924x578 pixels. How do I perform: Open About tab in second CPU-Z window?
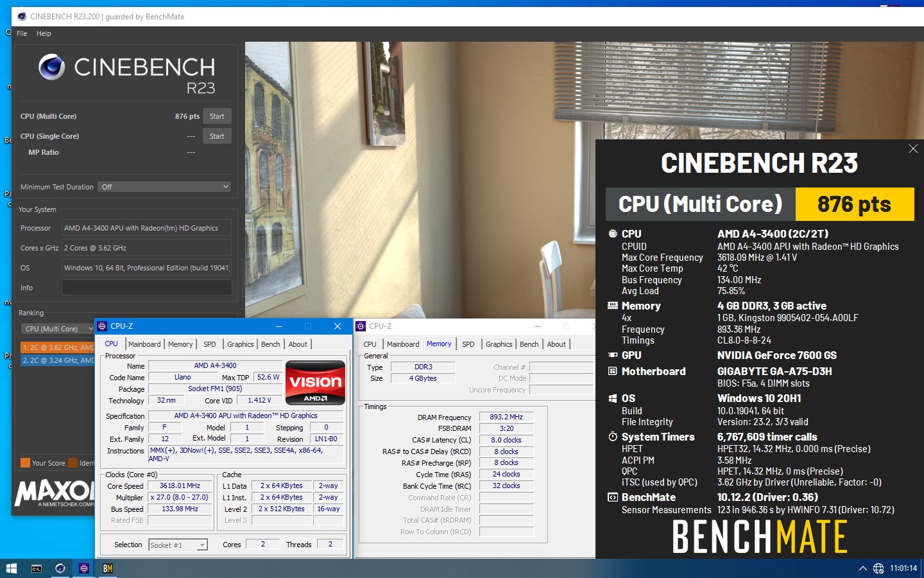click(556, 344)
